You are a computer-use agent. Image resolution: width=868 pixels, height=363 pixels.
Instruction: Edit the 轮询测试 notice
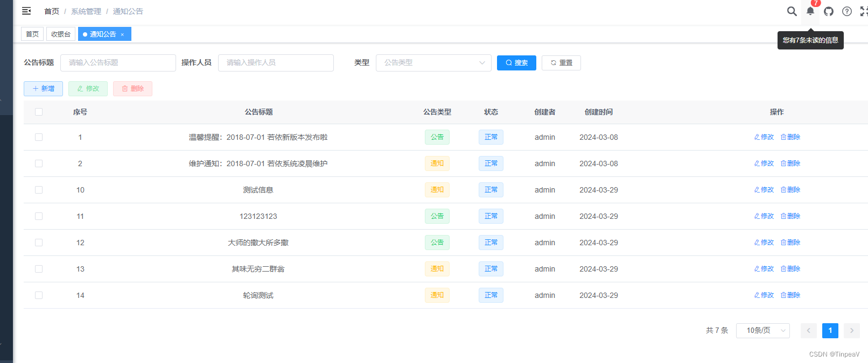coord(764,295)
